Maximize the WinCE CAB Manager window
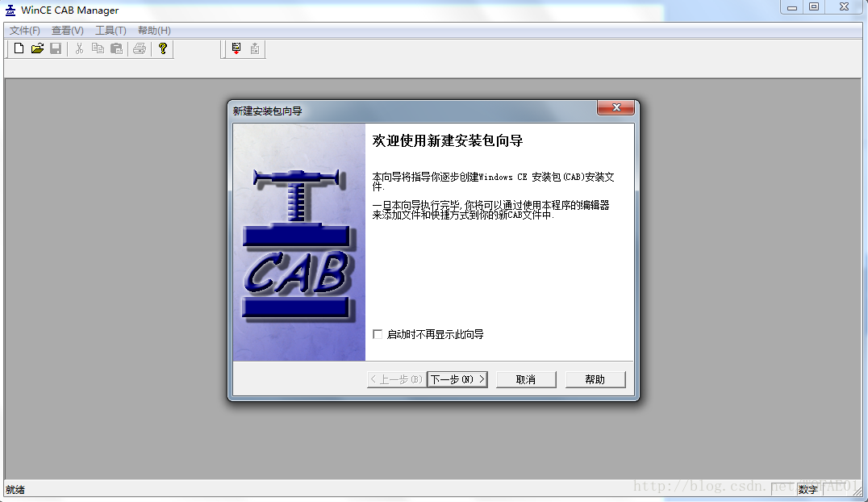 click(814, 7)
